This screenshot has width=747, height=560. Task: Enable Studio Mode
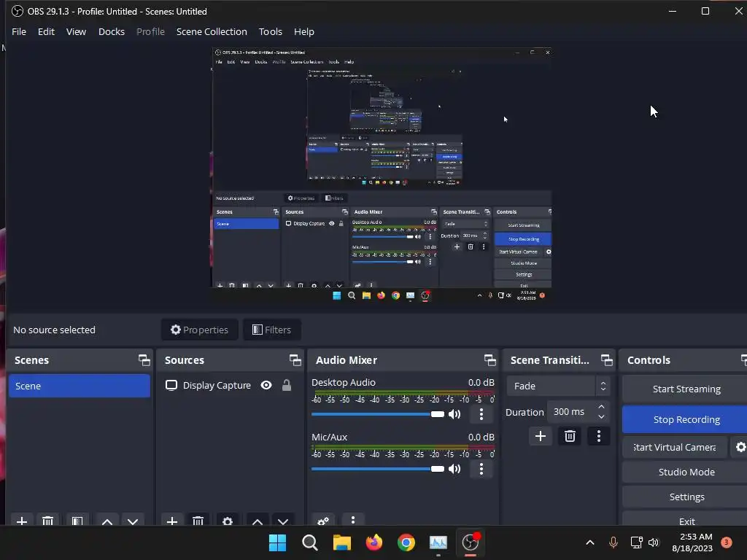(x=686, y=472)
